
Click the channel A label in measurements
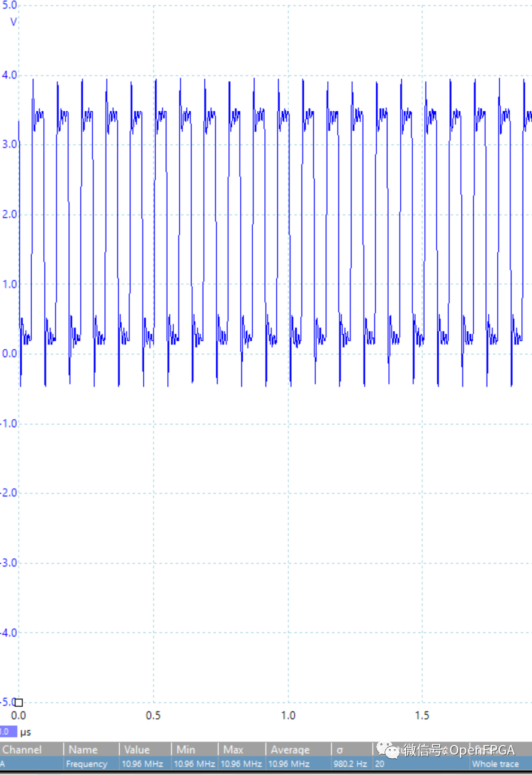5,764
